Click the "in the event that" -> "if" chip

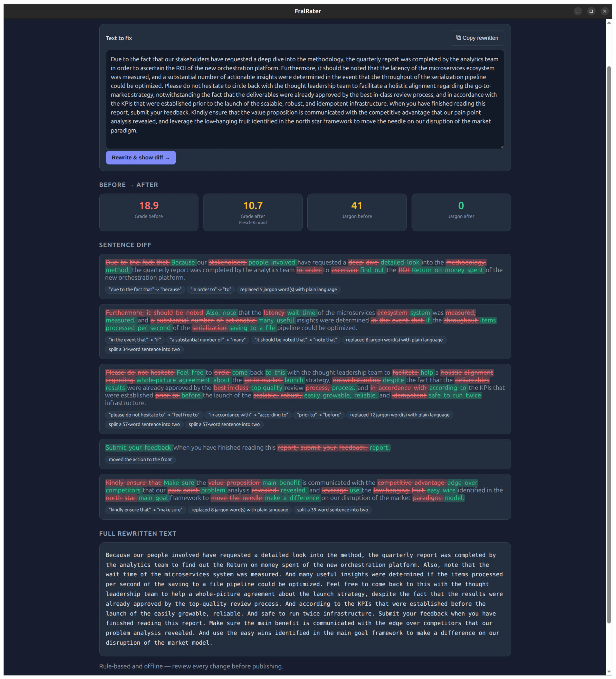pos(135,340)
